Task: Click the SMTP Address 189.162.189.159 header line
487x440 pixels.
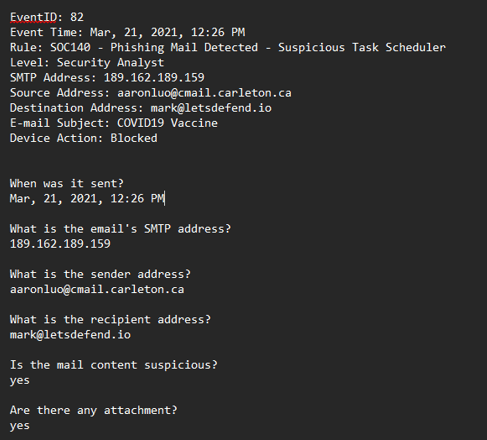Action: click(107, 78)
